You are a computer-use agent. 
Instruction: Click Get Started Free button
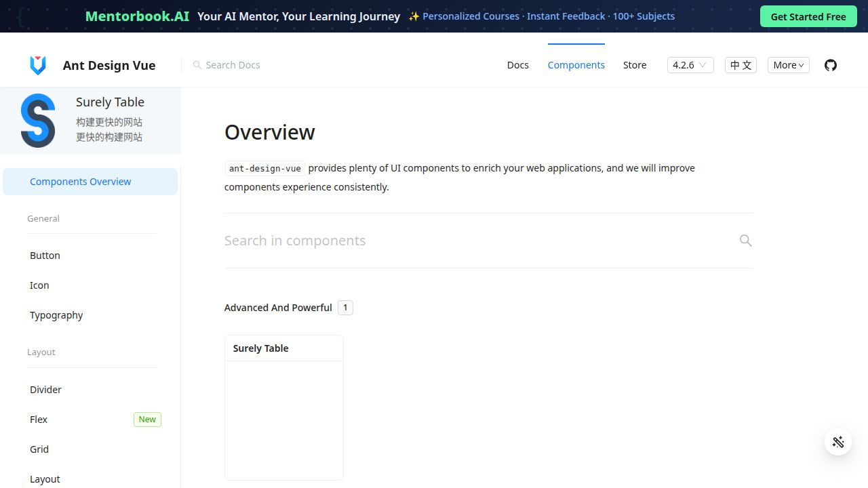pos(808,16)
